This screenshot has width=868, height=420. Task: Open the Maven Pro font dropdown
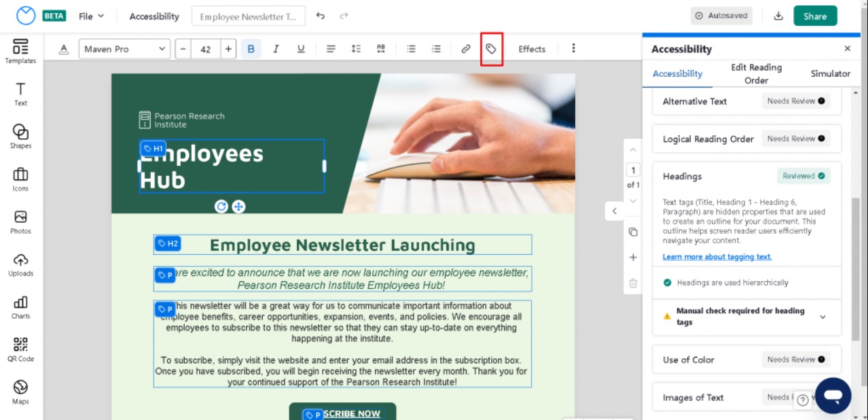pos(124,49)
